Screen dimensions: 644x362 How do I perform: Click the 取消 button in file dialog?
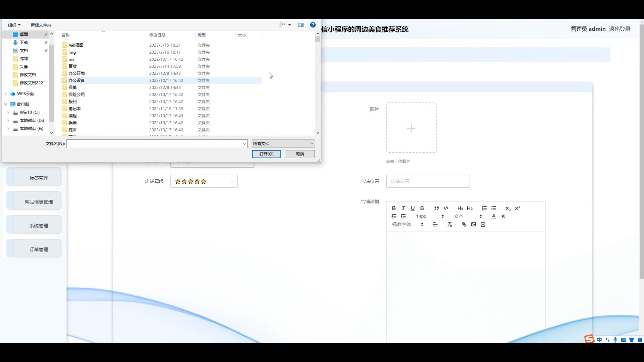click(300, 154)
